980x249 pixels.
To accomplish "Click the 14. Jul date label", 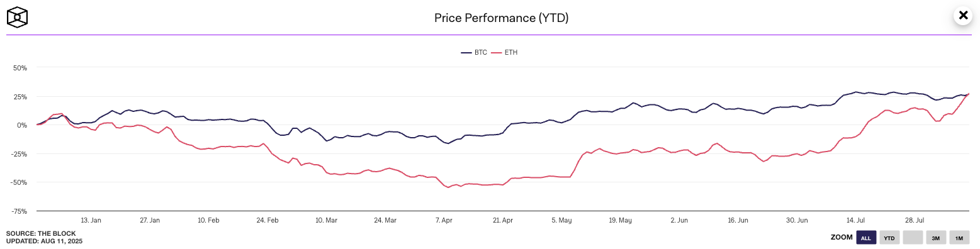I will (855, 220).
